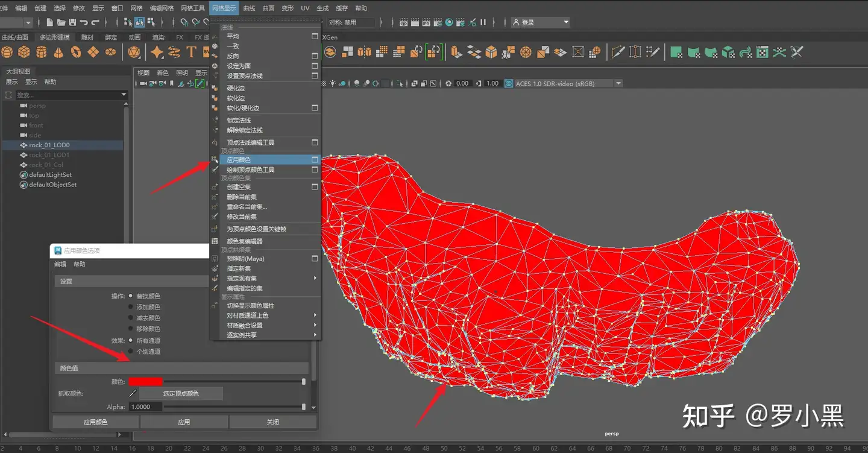Click the Alpha slider track

pyautogui.click(x=234, y=407)
